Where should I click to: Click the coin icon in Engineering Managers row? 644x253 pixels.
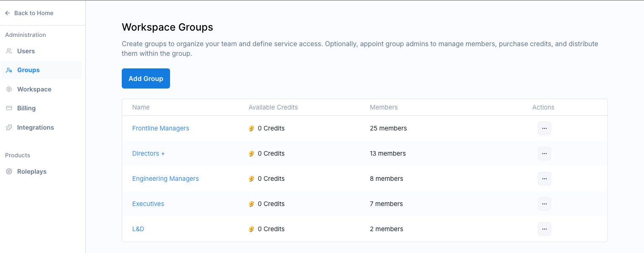(x=251, y=179)
